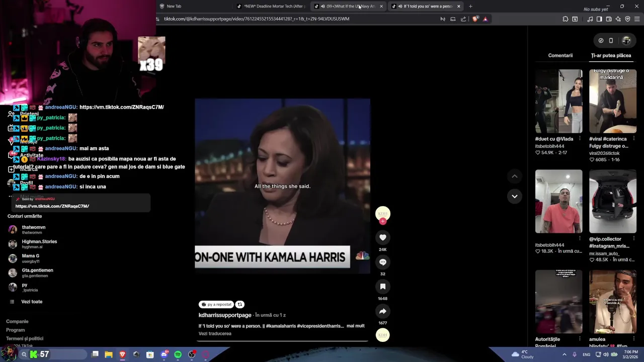The height and width of the screenshot is (362, 644).
Task: Click the Program footer link
Action: 15,330
